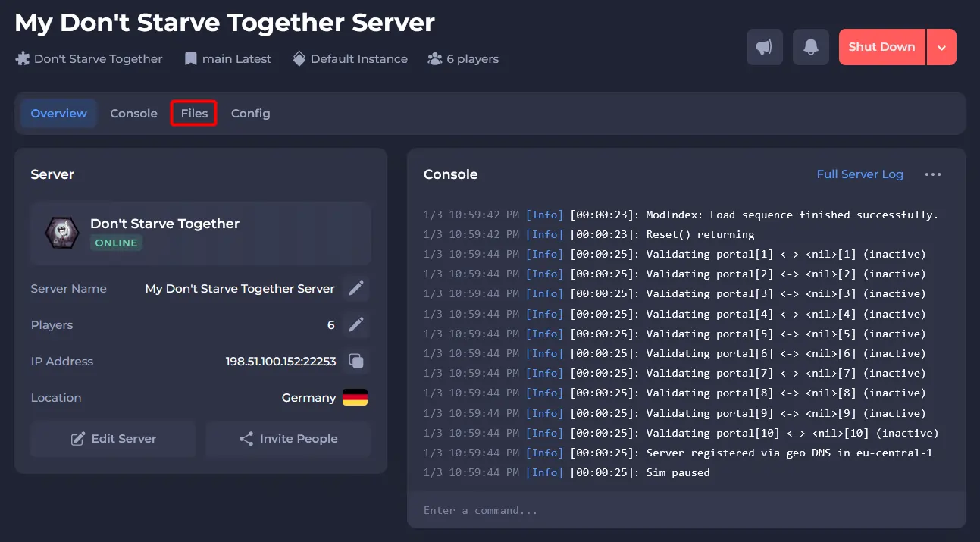
Task: Click the Shut Down button
Action: click(x=881, y=47)
